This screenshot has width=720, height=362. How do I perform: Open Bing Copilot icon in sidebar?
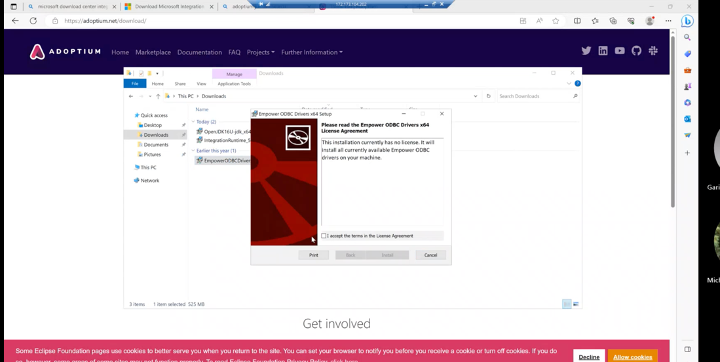click(x=687, y=21)
